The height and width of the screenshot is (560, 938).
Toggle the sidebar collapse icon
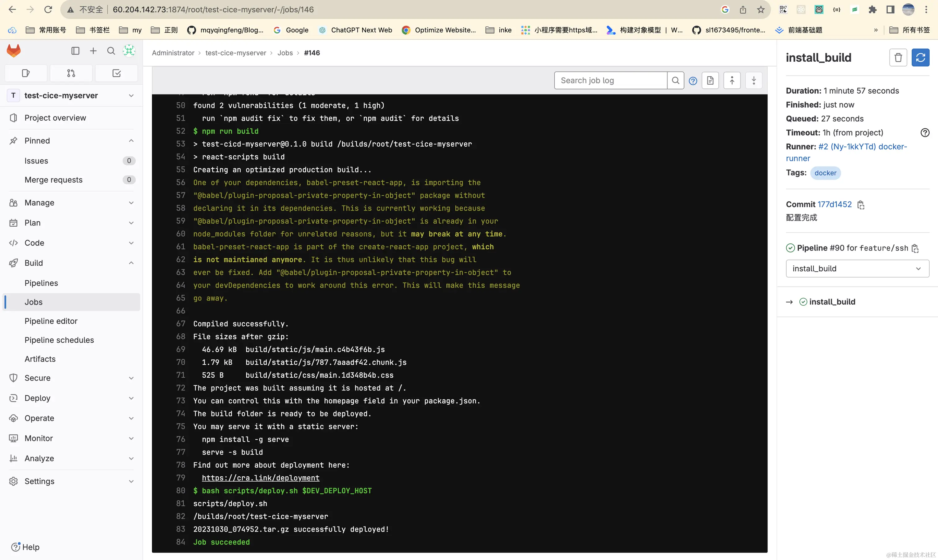[x=75, y=51]
